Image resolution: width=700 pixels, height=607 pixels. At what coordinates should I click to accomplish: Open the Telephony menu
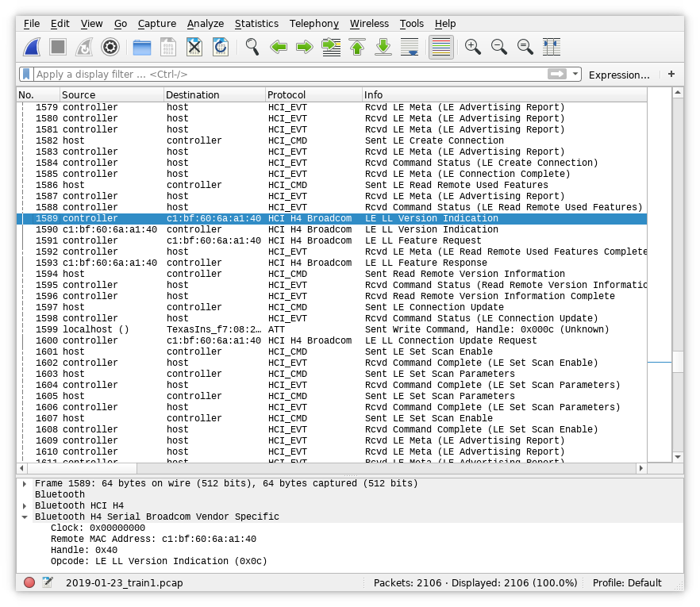(x=313, y=24)
